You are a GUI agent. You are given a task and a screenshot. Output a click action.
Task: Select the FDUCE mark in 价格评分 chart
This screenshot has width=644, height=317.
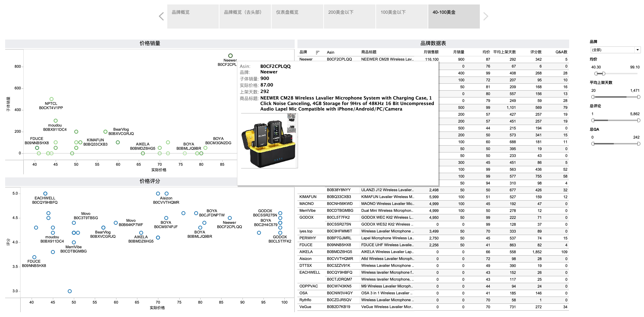tap(34, 257)
